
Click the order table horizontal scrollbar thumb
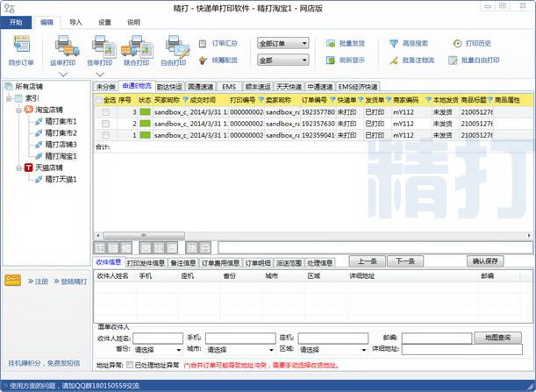tap(144, 236)
